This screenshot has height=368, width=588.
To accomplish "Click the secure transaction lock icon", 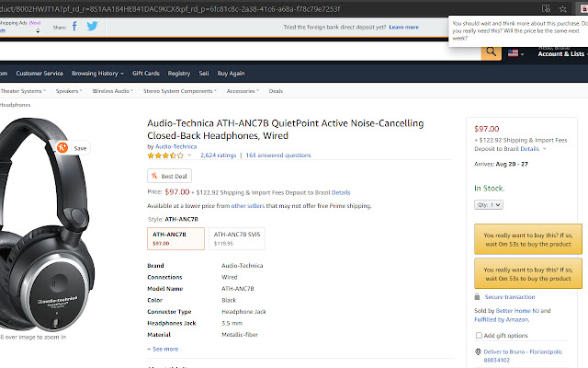I will 477,296.
